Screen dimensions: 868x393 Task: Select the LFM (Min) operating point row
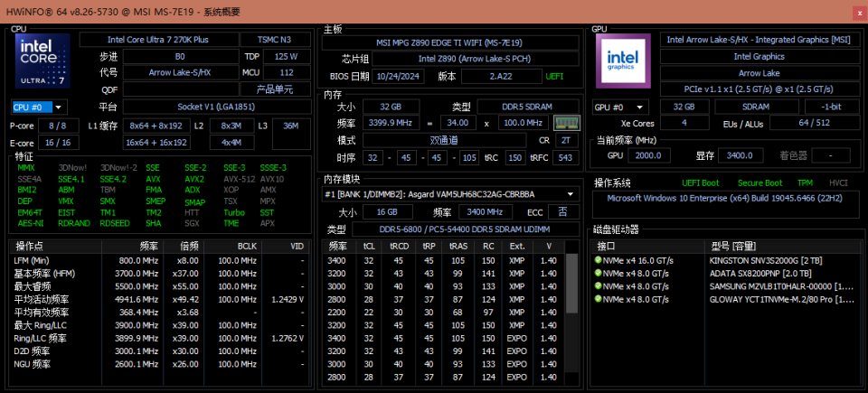point(157,260)
